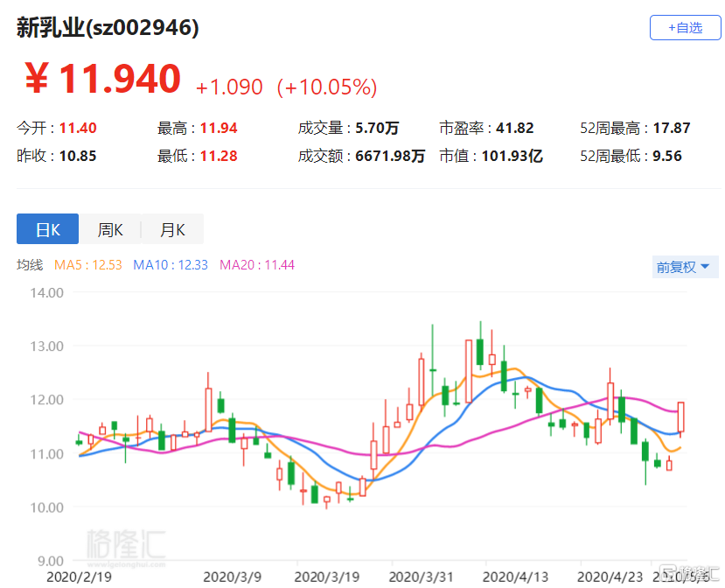Click the current price ¥11.940
725x588 pixels.
click(x=102, y=79)
